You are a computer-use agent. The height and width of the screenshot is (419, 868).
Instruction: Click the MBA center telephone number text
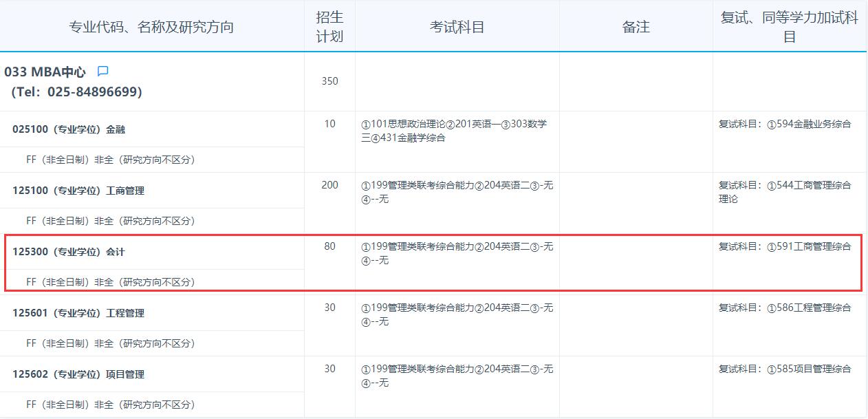click(x=76, y=92)
